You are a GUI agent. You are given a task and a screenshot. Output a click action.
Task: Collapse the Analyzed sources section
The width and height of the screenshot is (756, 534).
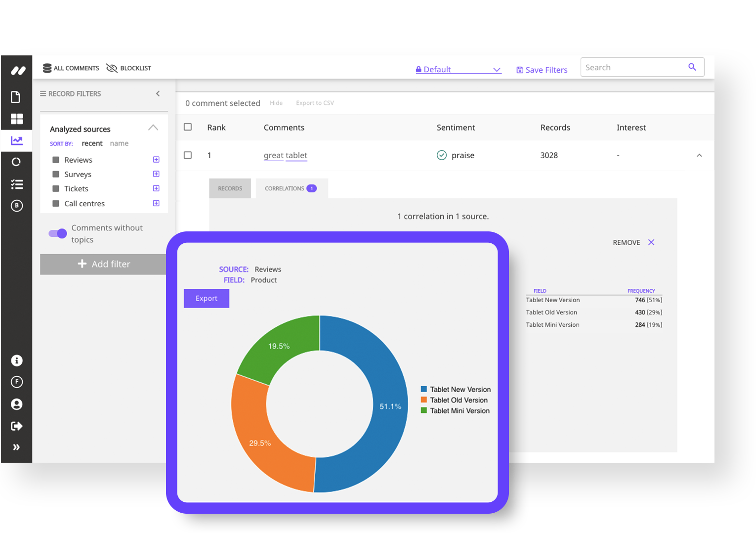point(153,127)
